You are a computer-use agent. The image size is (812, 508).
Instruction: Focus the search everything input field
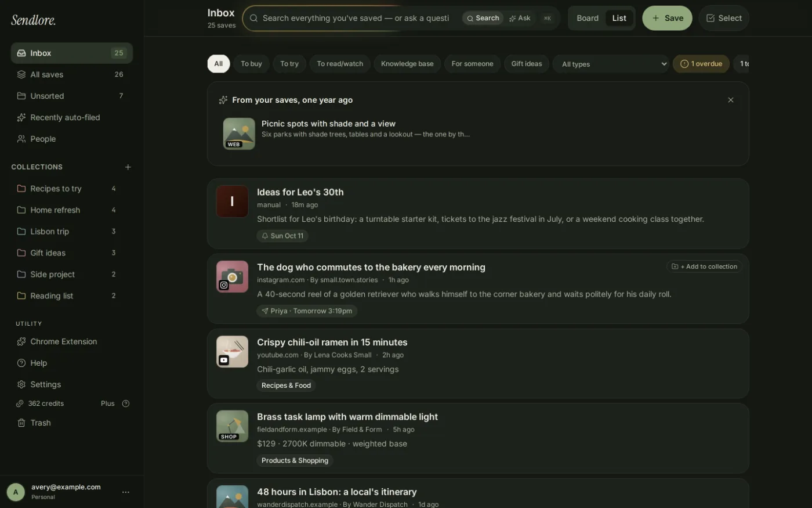(356, 18)
